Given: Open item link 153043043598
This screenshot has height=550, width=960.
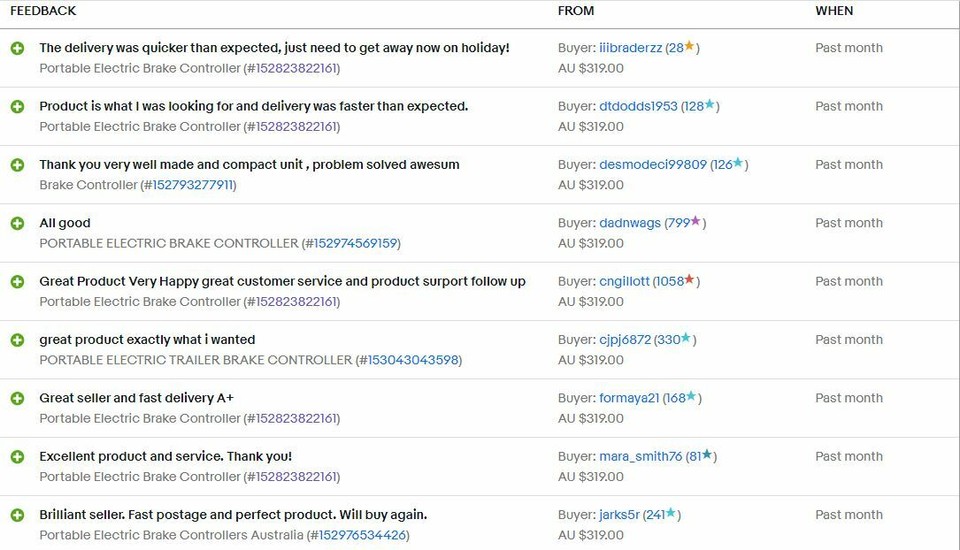Looking at the screenshot, I should pos(413,360).
